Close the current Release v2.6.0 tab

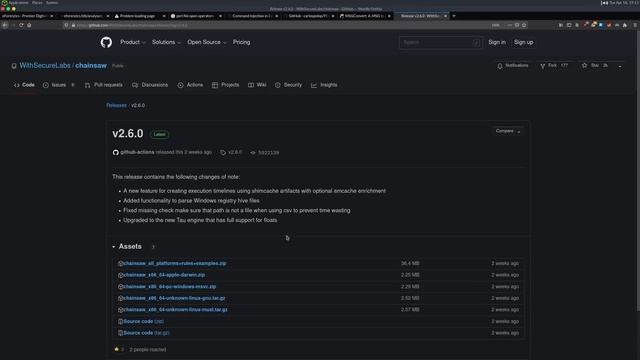(x=445, y=16)
